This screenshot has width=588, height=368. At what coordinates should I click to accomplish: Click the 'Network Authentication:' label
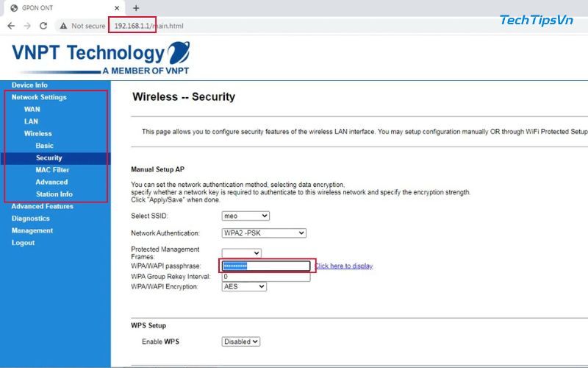click(x=165, y=233)
